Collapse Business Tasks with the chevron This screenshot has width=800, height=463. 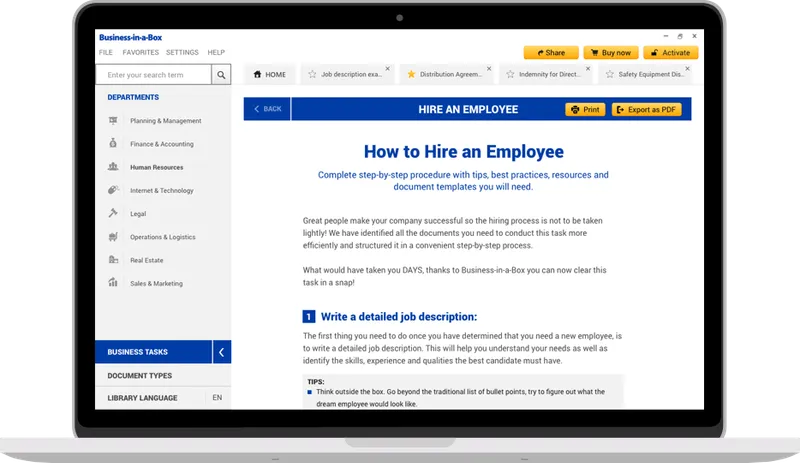pyautogui.click(x=221, y=352)
